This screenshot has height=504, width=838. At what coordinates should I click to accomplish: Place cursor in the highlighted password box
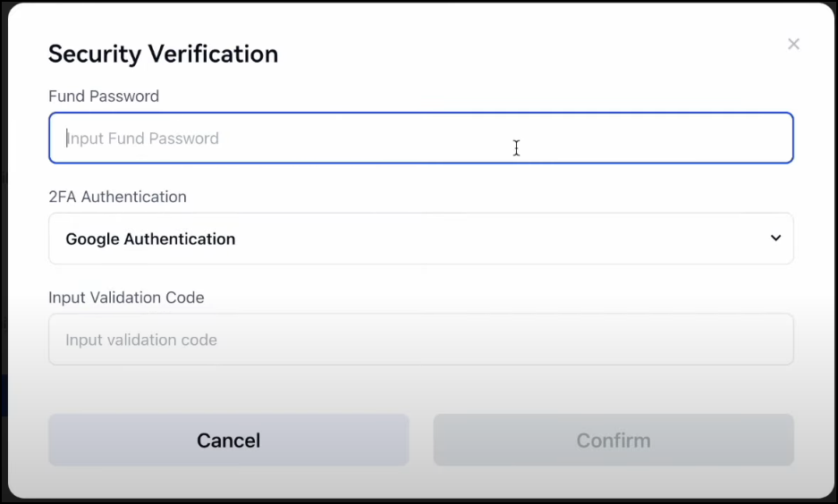coord(420,139)
